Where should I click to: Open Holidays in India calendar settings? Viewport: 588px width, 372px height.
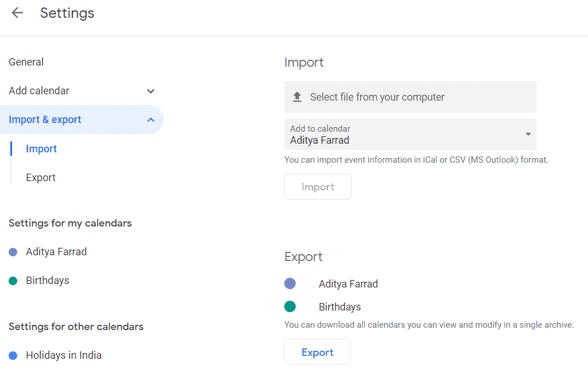point(64,355)
